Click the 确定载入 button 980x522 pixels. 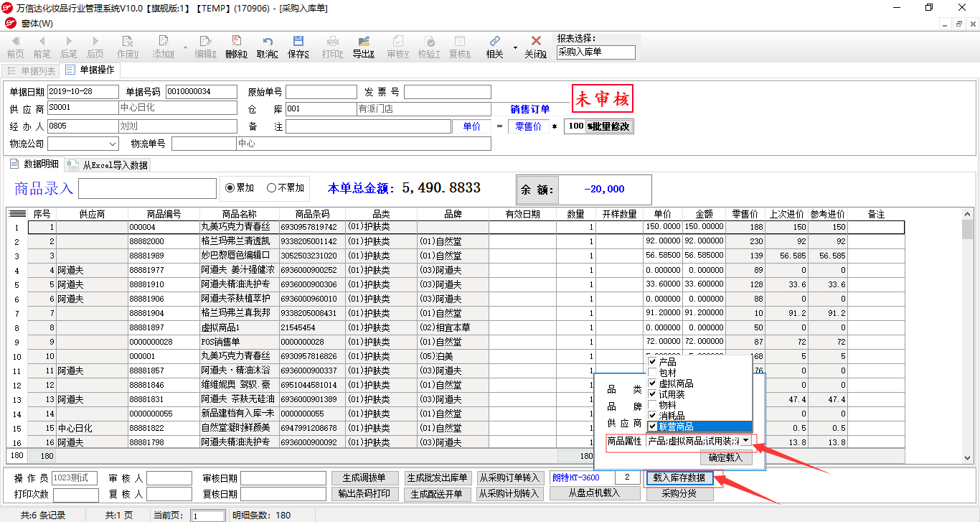click(x=726, y=457)
